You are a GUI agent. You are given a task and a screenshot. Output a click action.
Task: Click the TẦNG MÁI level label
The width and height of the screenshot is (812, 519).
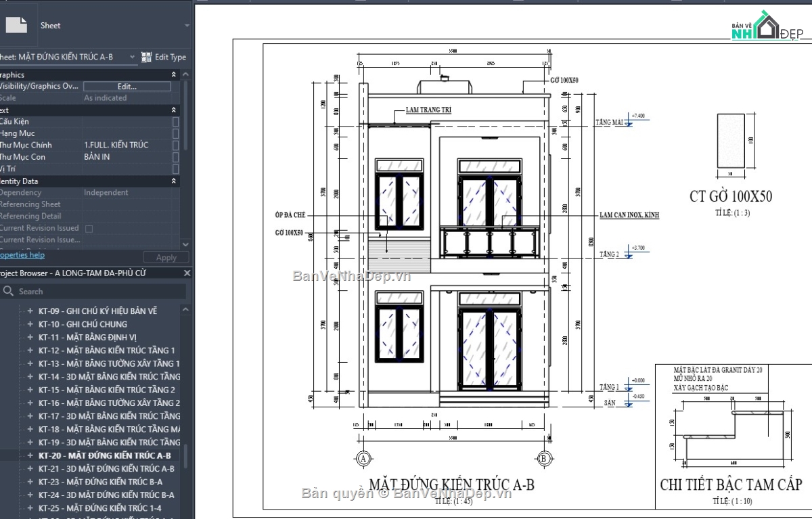608,122
